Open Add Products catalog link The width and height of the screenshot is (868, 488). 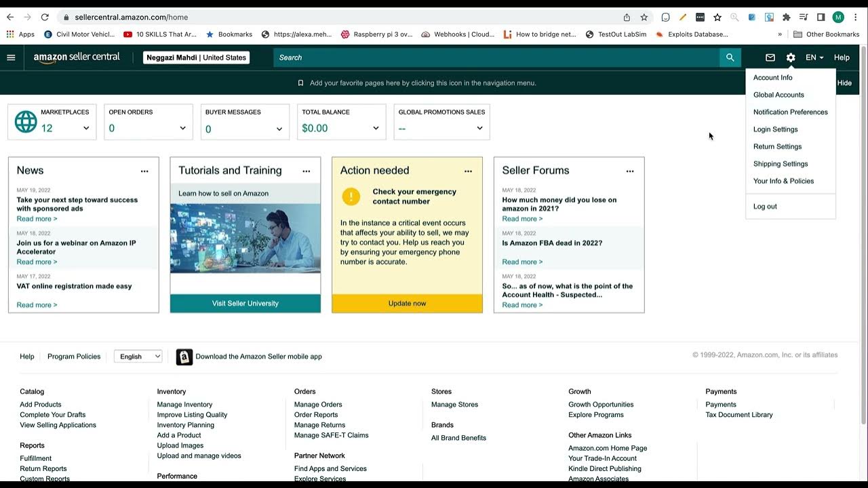pos(41,405)
